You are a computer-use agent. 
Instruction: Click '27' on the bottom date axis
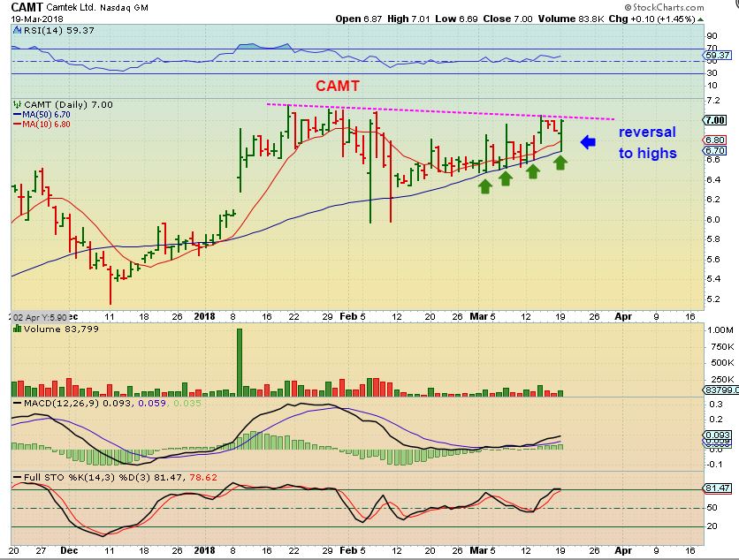click(41, 550)
